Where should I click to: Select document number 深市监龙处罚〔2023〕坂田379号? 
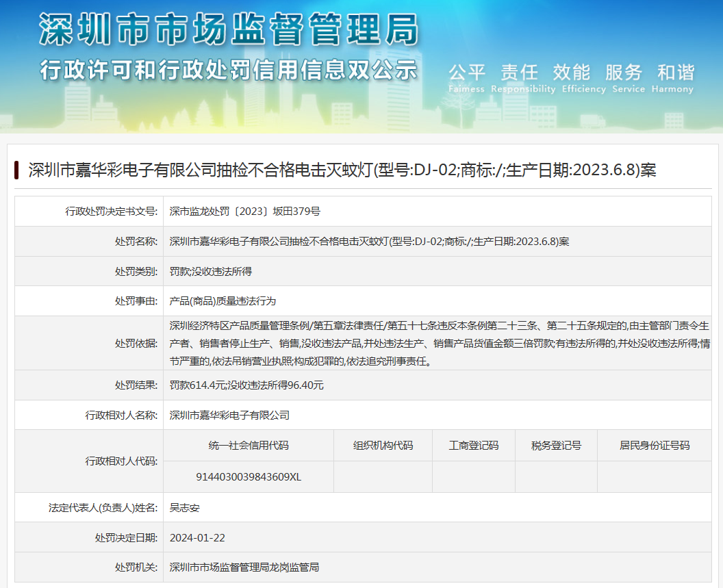coord(245,212)
